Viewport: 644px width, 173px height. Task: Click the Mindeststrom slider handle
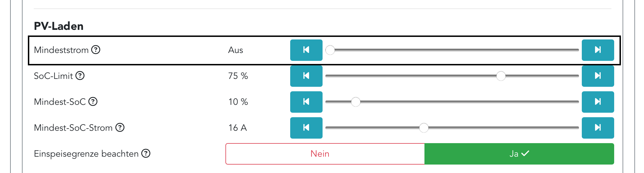(330, 50)
